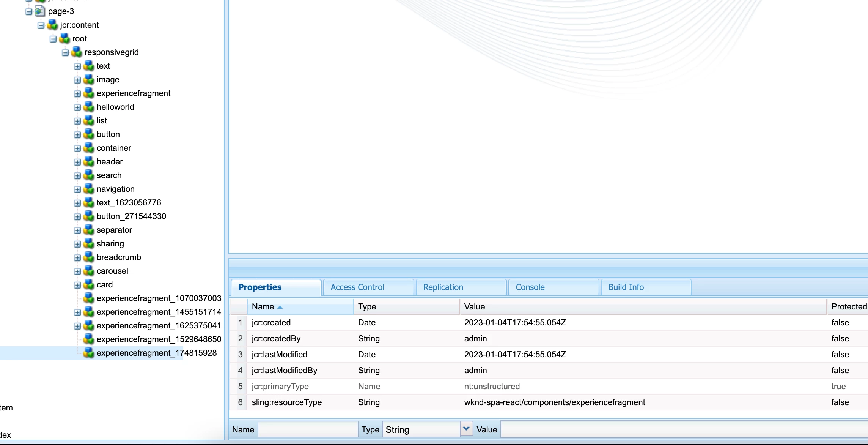Screen dimensions: 868x445
Task: Switch to the Access Control tab
Action: click(357, 287)
